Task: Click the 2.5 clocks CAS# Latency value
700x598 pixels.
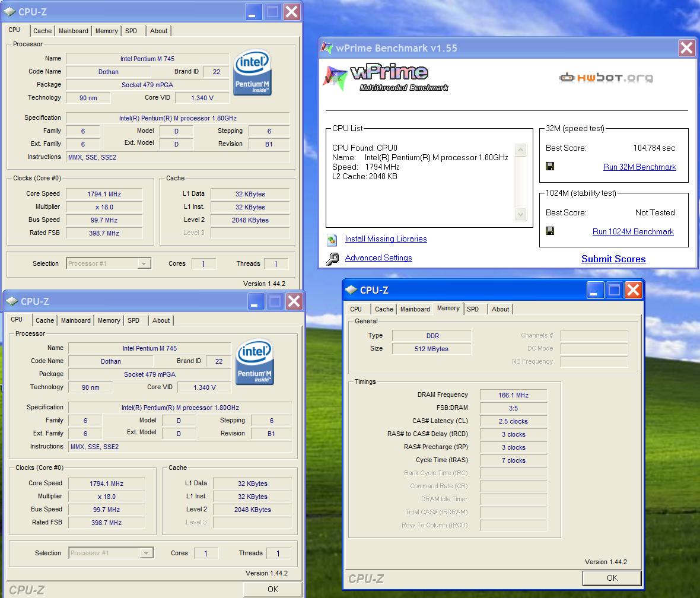Action: click(x=513, y=421)
